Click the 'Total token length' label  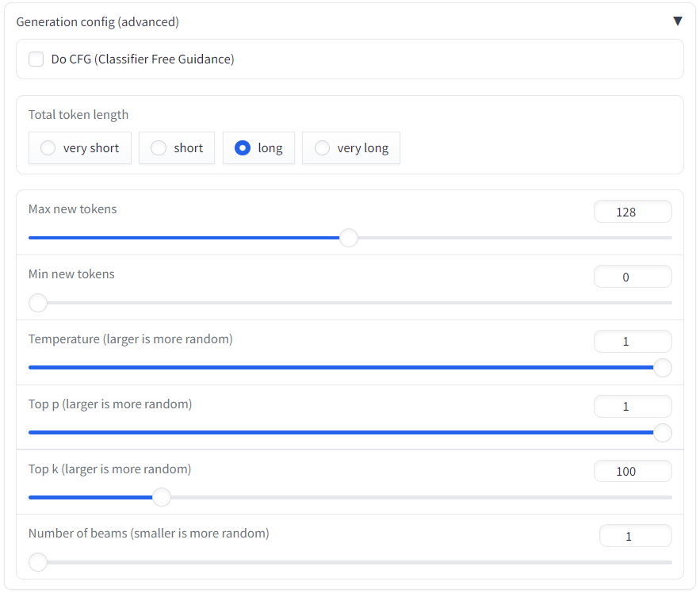pyautogui.click(x=78, y=115)
